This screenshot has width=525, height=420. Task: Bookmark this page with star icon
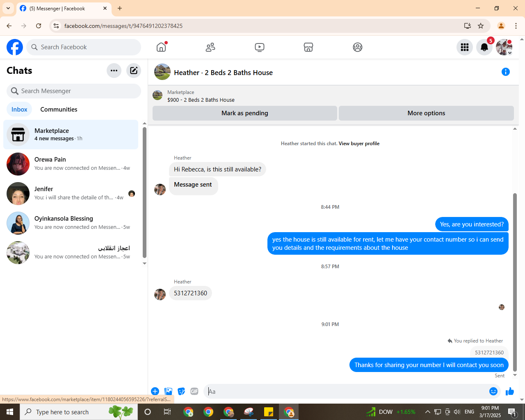pos(481,26)
